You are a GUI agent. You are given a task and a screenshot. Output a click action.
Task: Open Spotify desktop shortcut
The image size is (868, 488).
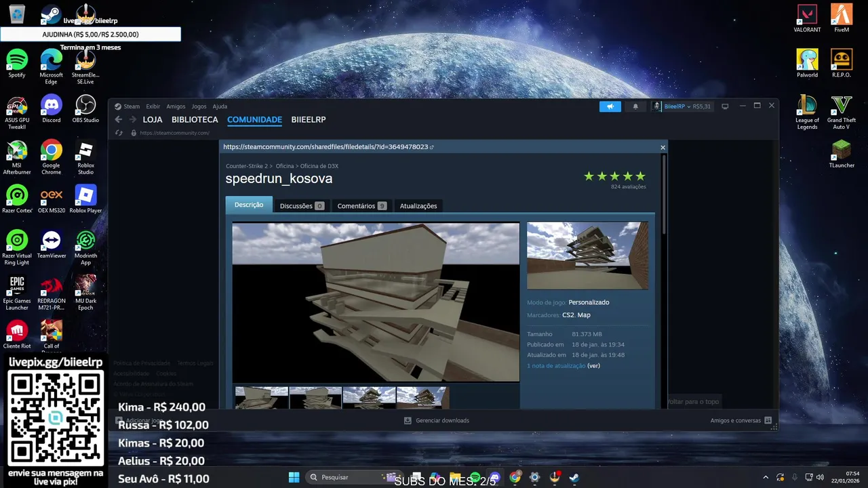coord(17,64)
